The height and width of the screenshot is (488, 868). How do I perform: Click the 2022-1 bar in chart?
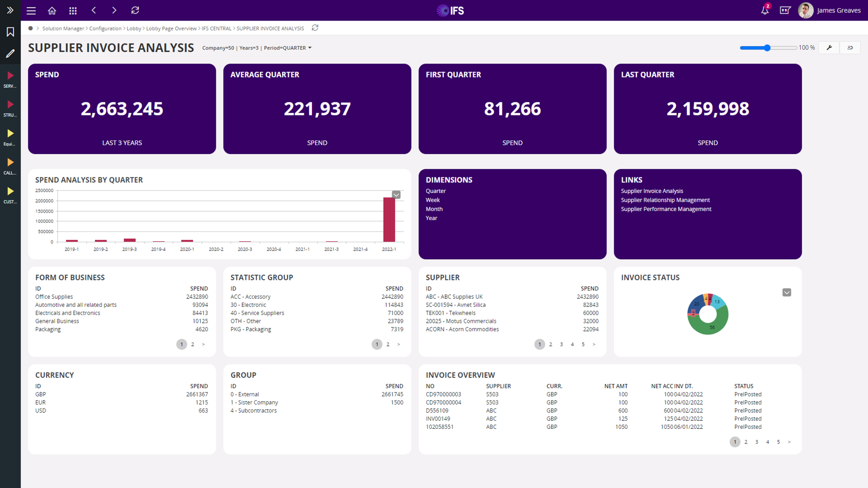389,220
